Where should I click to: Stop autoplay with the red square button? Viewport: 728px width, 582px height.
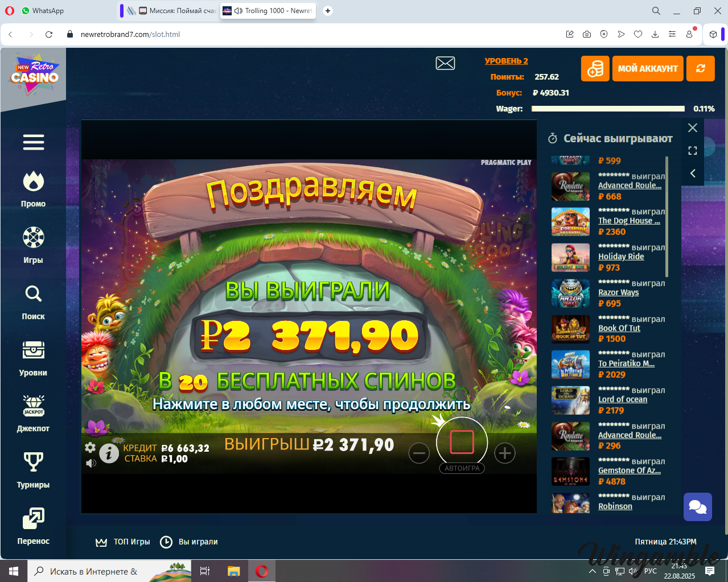click(462, 442)
